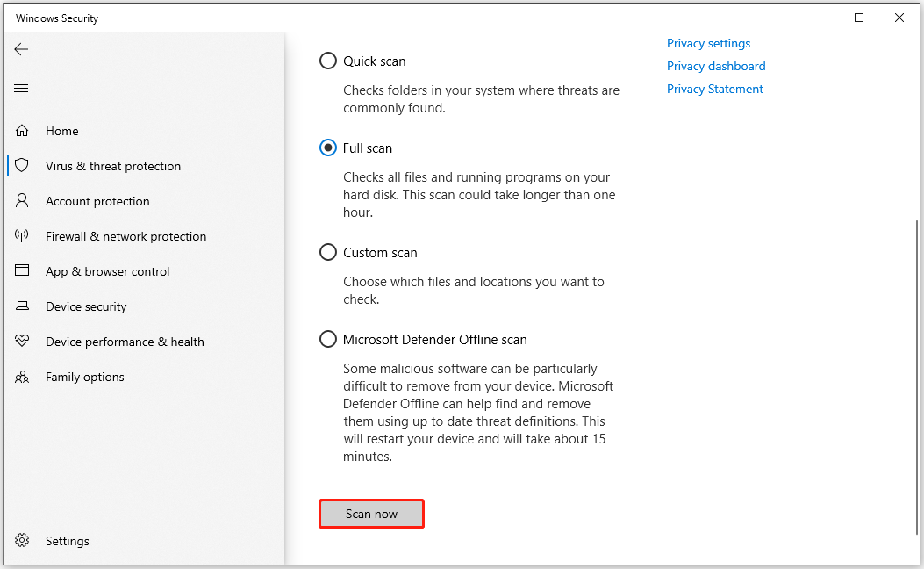
Task: Open the Home section
Action: pos(61,130)
